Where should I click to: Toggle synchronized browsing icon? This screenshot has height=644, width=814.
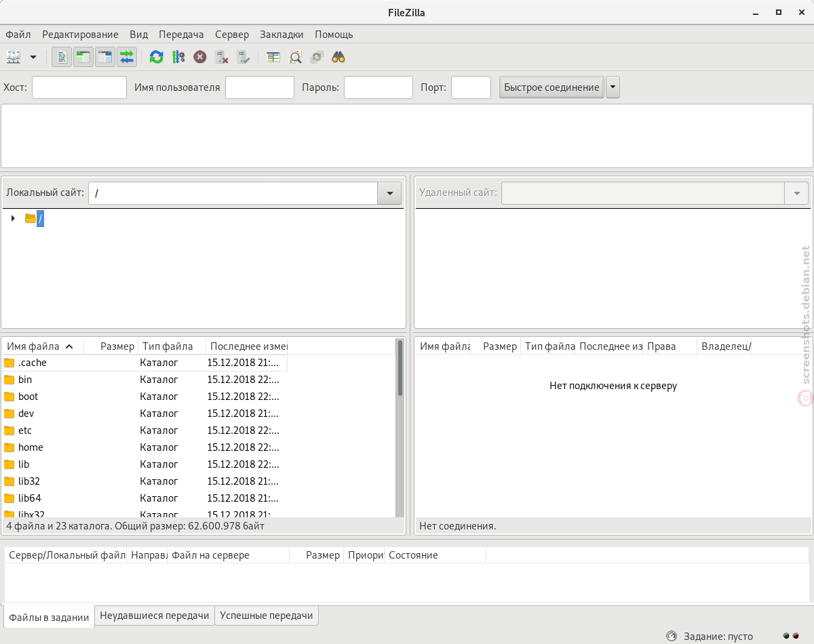(317, 57)
